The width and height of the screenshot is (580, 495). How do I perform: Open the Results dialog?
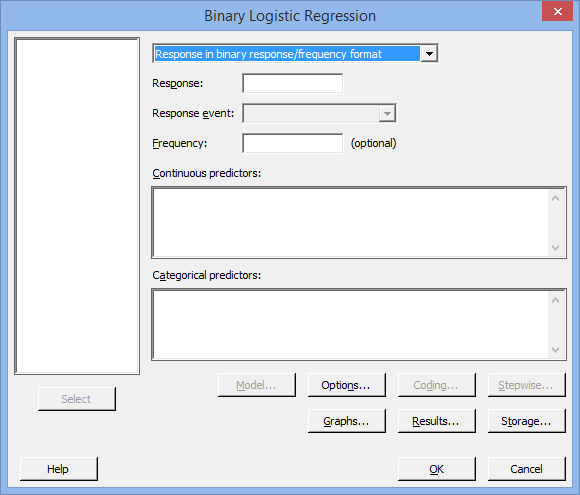click(x=436, y=421)
